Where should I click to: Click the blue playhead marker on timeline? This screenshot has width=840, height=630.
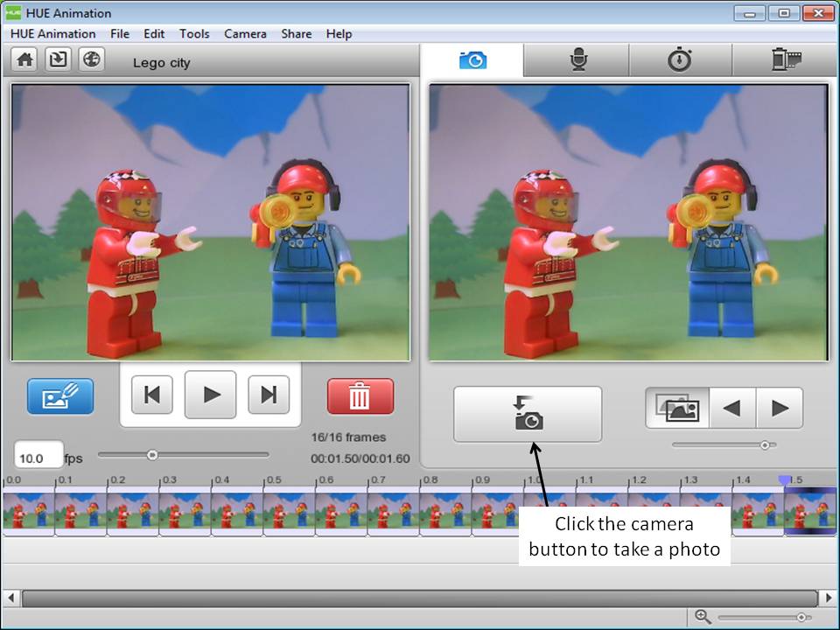pyautogui.click(x=785, y=480)
